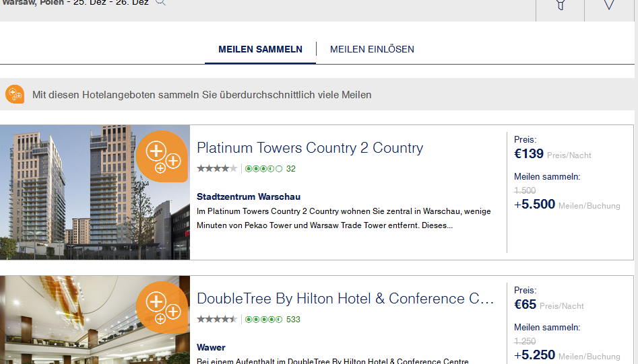Open the Platinum Towers Country 2 Country hotel title
The height and width of the screenshot is (364, 638).
[310, 148]
